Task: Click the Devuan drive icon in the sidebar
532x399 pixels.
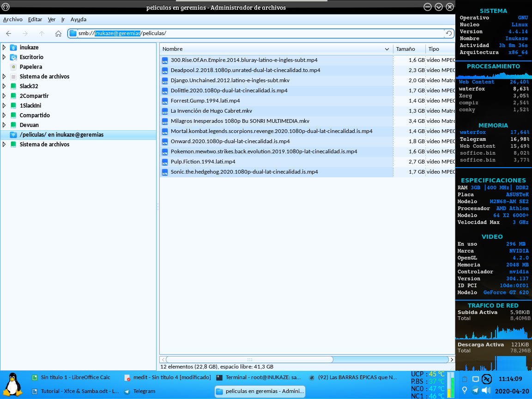Action: click(x=13, y=125)
